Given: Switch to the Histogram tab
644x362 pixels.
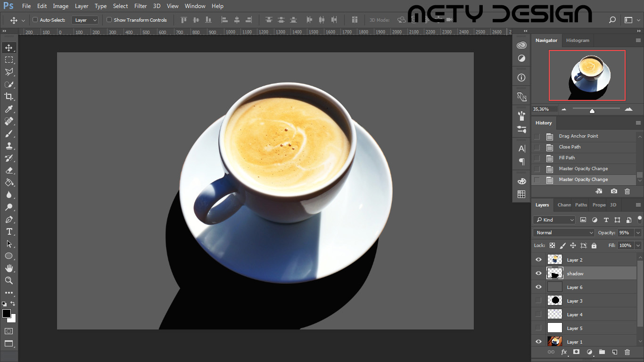Looking at the screenshot, I should [x=578, y=41].
